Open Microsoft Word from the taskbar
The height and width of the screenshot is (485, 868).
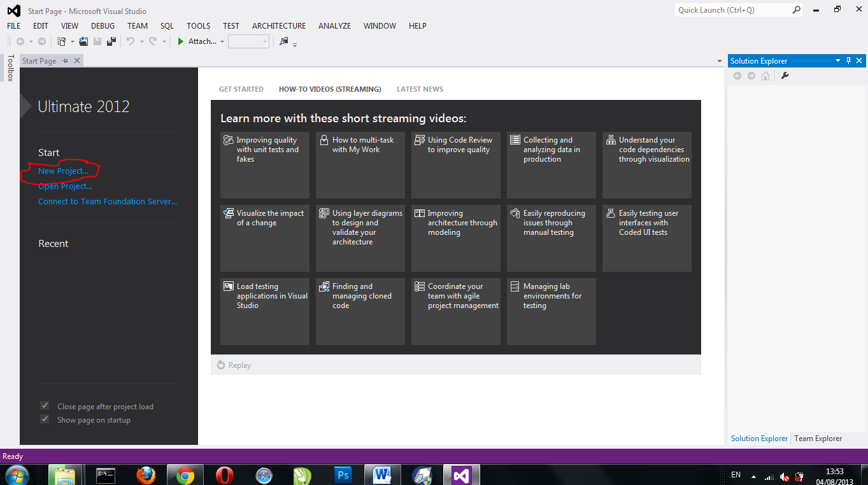(x=382, y=475)
